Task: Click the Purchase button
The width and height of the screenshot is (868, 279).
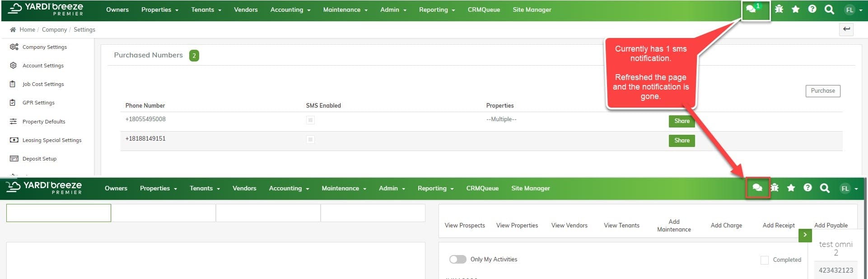Action: coord(823,91)
